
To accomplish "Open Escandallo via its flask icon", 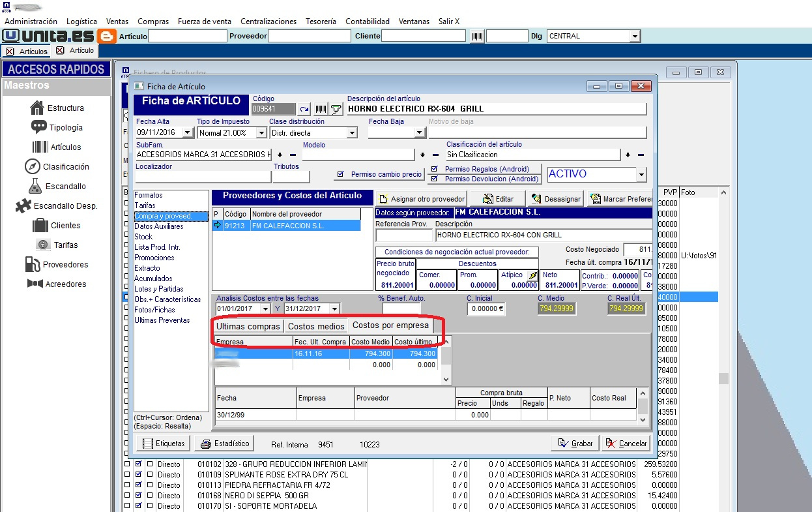I will (34, 186).
